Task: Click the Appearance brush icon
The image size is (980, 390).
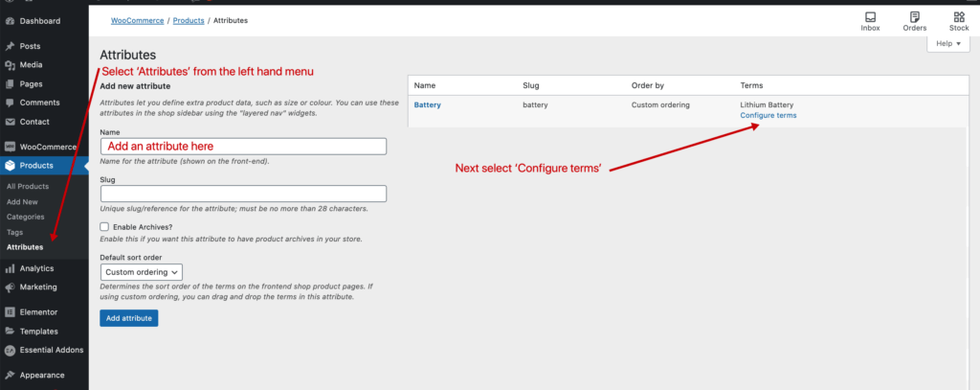Action: (10, 376)
